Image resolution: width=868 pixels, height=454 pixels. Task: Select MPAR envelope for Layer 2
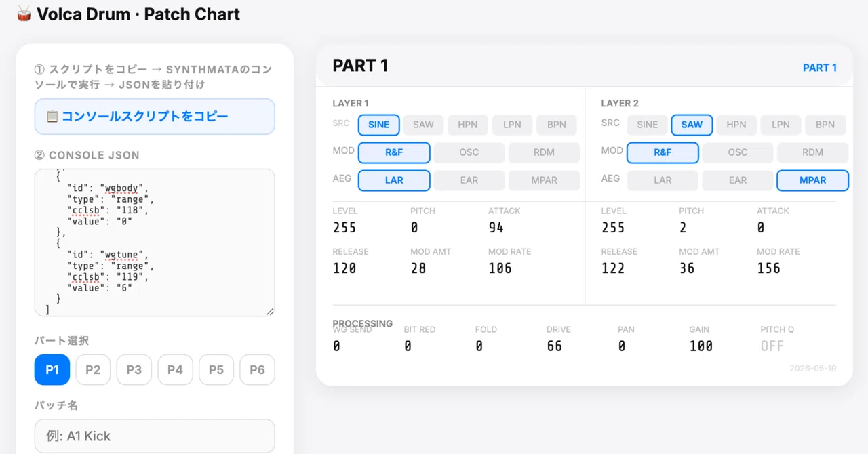click(813, 180)
